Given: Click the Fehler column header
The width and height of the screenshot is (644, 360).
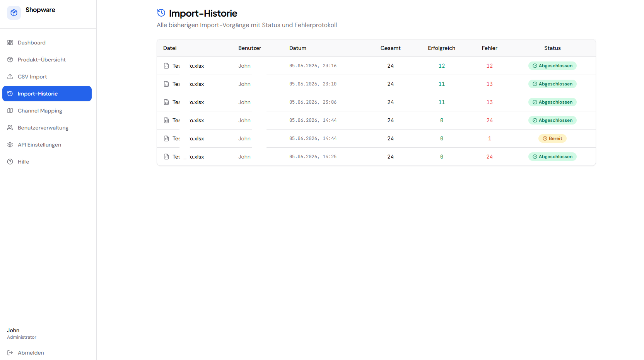Looking at the screenshot, I should pos(489,48).
